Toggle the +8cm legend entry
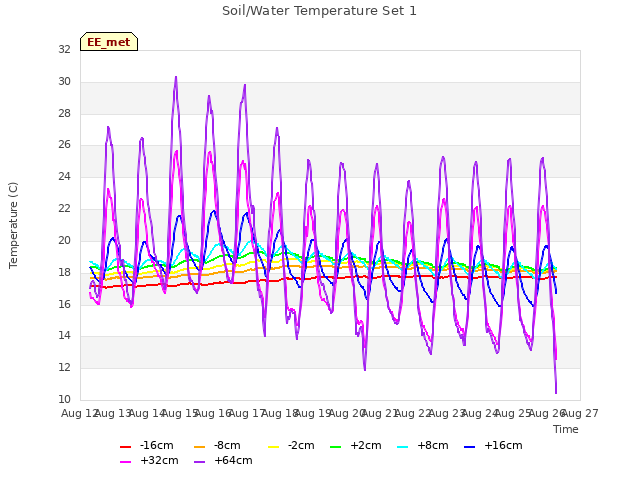 point(422,445)
